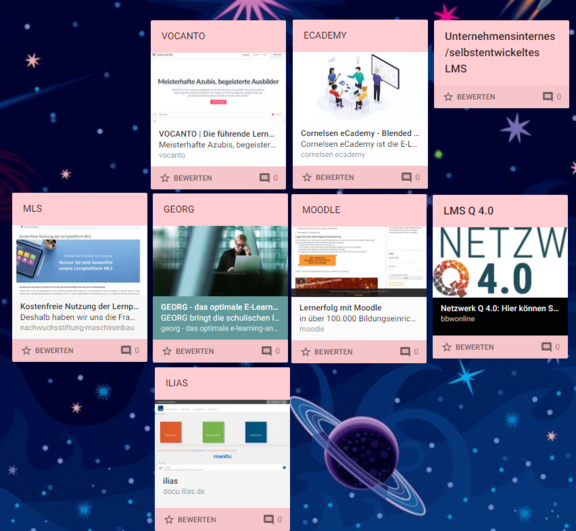Open 'VOCANTO | Die führende Lern...' link
The width and height of the screenshot is (576, 531).
[216, 134]
